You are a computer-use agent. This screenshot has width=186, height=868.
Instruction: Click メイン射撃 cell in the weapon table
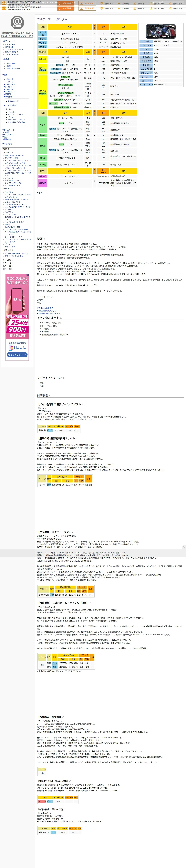click(x=43, y=34)
